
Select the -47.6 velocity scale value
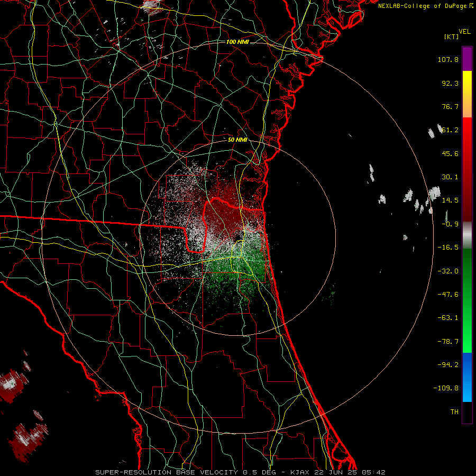pos(448,295)
